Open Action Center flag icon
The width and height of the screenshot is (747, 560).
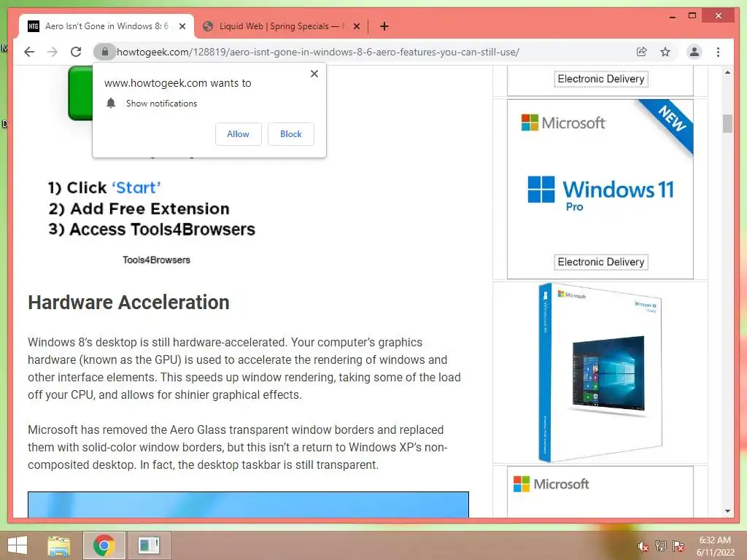coord(678,545)
